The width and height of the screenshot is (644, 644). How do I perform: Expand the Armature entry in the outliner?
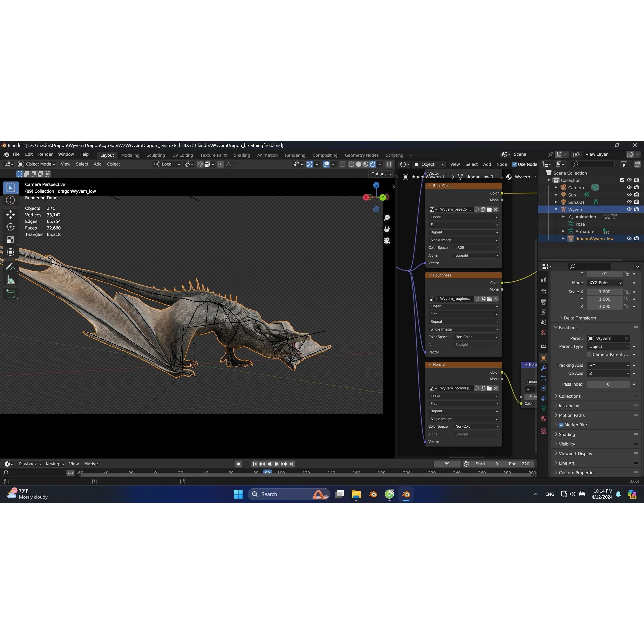[563, 231]
